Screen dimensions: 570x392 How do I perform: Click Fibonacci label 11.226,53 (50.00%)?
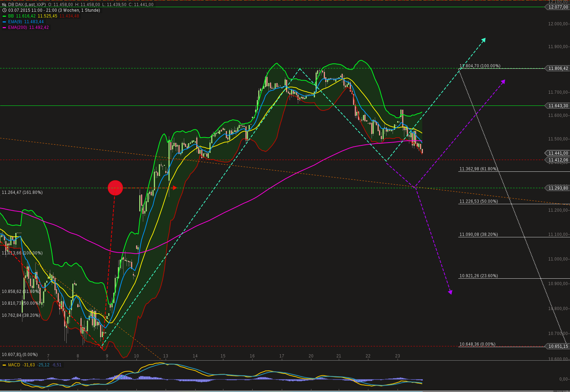[x=479, y=201]
